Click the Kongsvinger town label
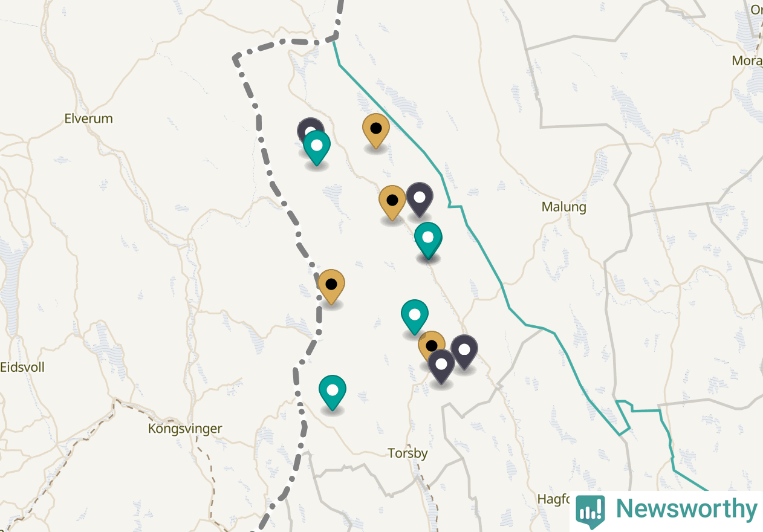This screenshot has width=763, height=532. pyautogui.click(x=185, y=429)
